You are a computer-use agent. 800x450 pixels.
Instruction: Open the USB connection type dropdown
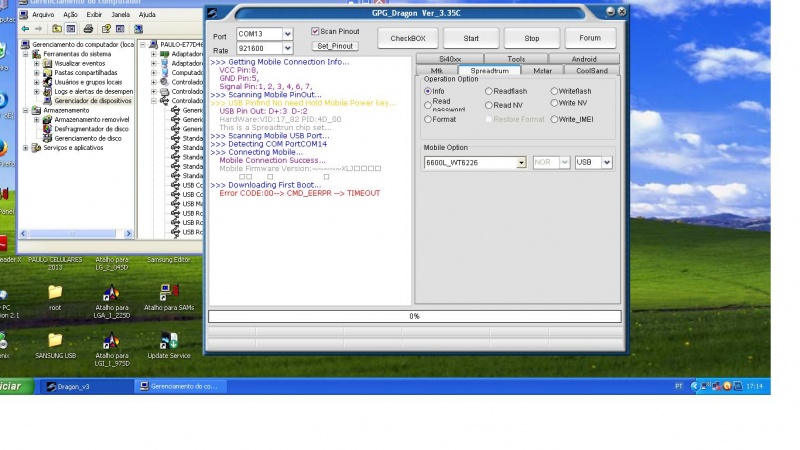(x=607, y=162)
